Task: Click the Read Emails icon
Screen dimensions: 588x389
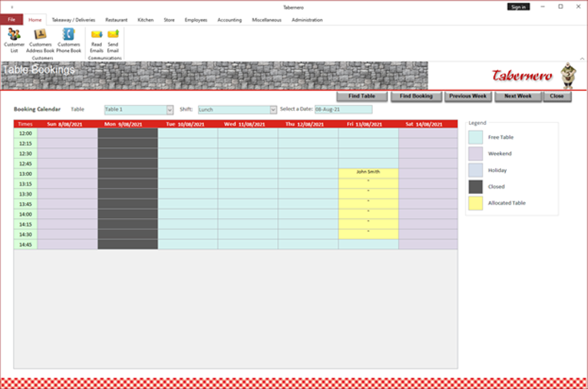Action: point(97,41)
